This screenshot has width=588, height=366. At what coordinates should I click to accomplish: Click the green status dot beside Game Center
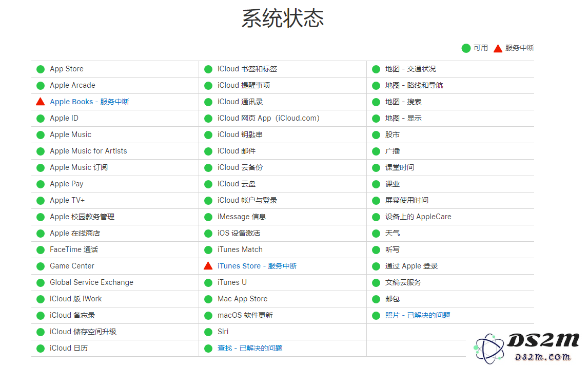pyautogui.click(x=41, y=266)
